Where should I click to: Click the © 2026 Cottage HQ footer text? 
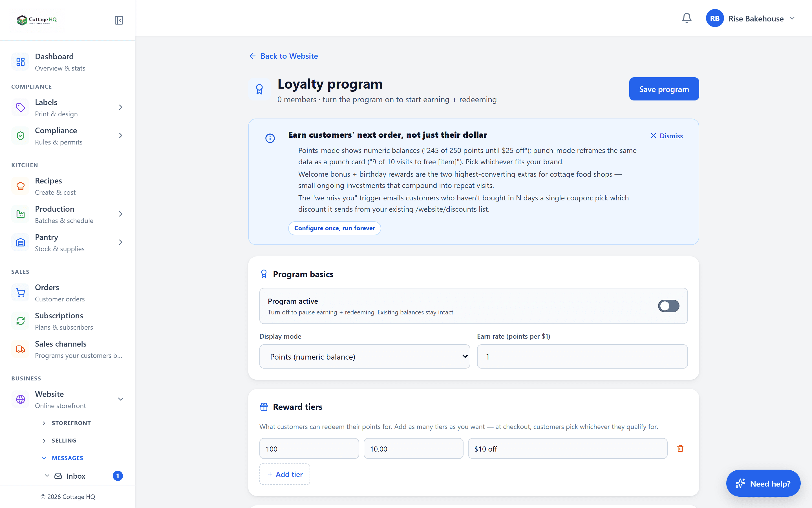point(68,497)
